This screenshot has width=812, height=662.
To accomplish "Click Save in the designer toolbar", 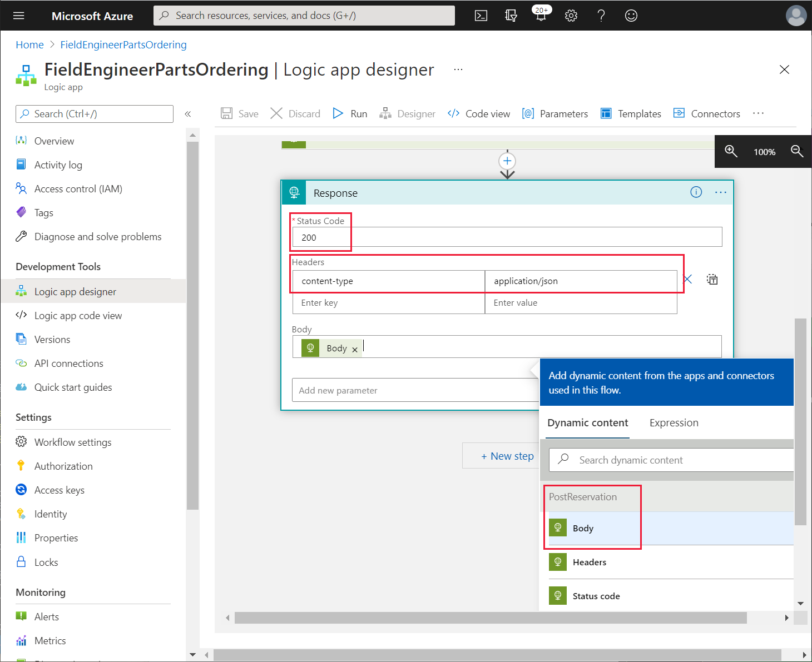I will click(x=240, y=113).
